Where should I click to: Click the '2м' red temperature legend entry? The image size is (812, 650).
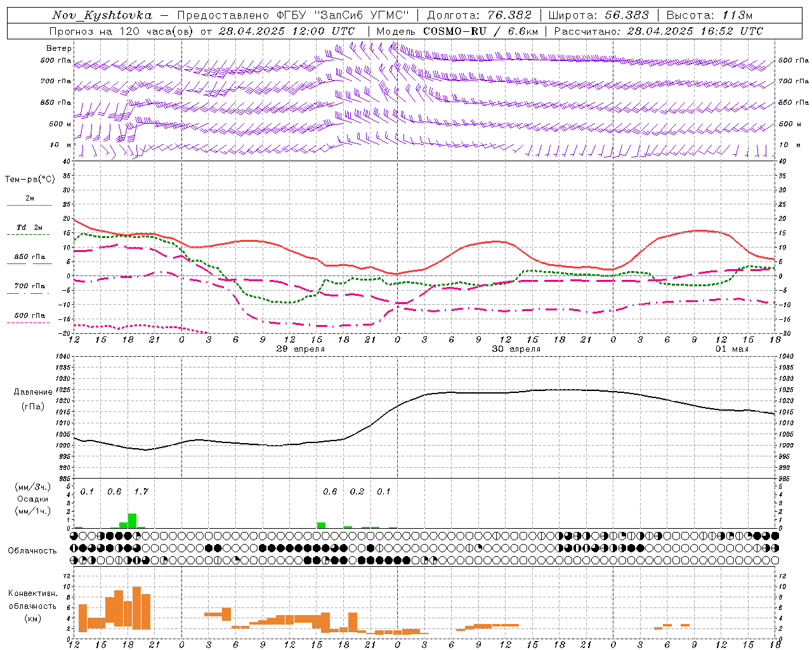(x=30, y=199)
